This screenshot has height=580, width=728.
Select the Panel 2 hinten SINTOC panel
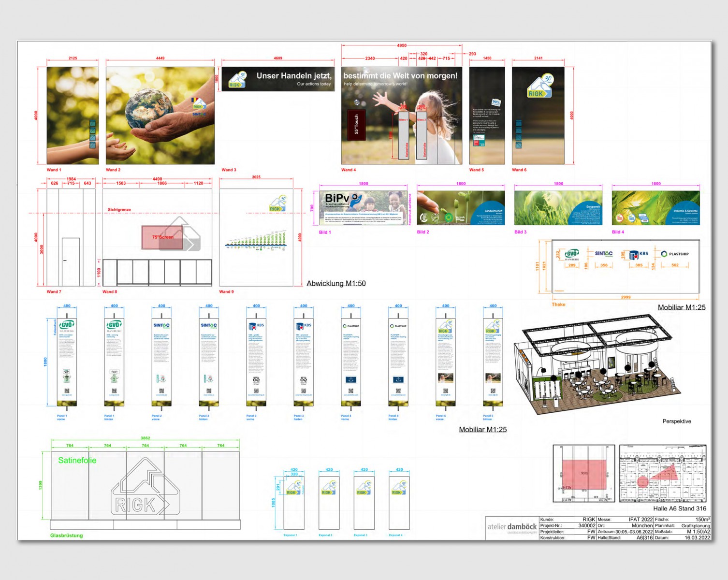click(x=209, y=362)
